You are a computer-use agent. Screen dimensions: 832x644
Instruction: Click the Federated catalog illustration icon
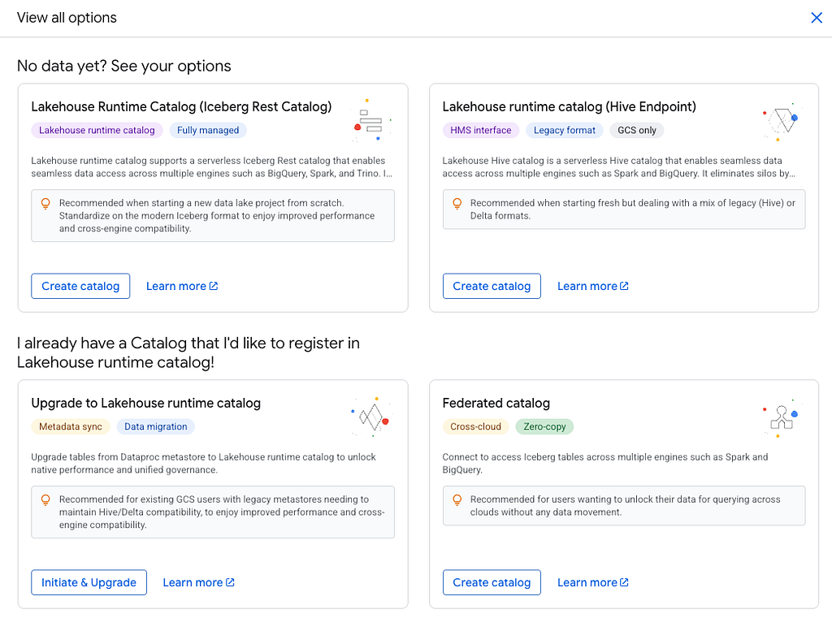click(782, 417)
